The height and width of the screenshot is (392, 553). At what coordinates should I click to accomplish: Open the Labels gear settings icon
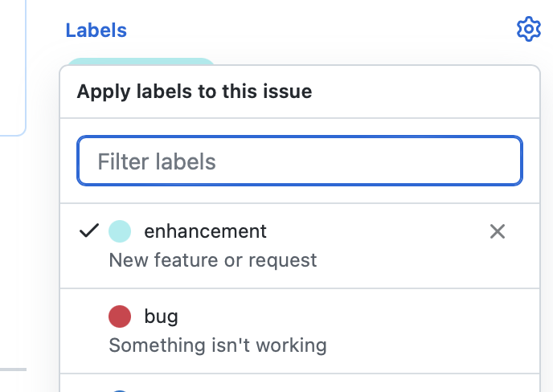pos(528,29)
